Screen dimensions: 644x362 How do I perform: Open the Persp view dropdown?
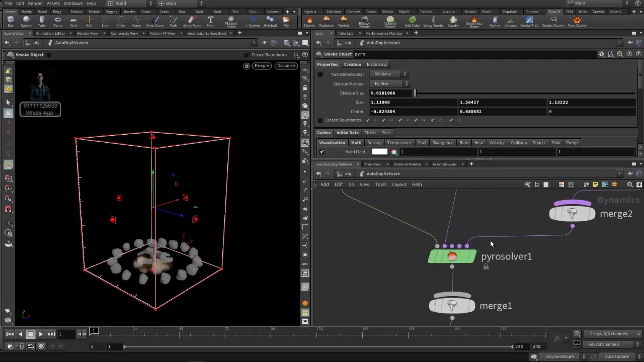point(262,65)
